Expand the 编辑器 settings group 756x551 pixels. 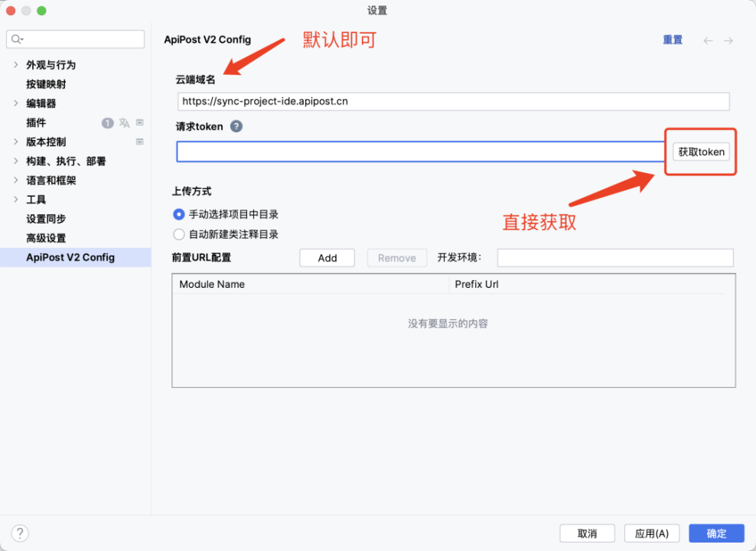click(16, 103)
